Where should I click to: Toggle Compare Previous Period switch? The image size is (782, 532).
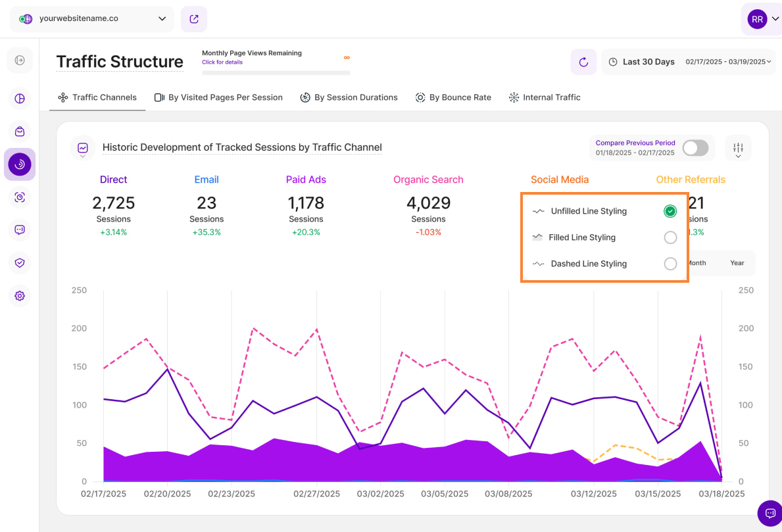695,148
